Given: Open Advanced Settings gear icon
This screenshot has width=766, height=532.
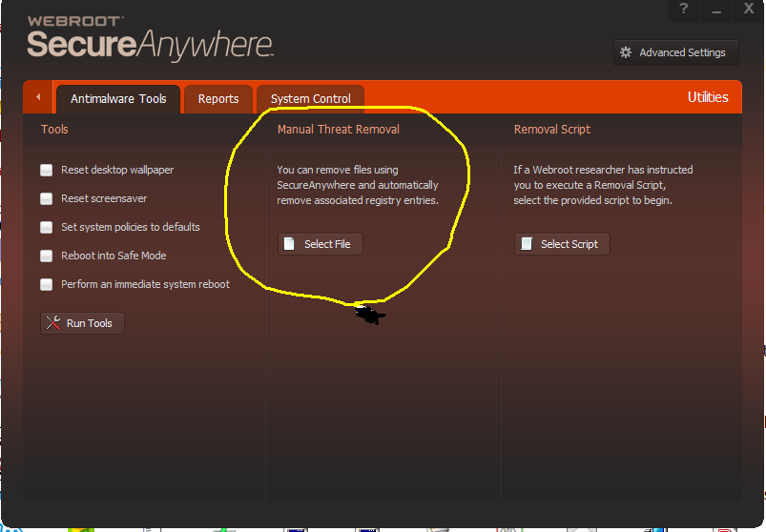Looking at the screenshot, I should (x=626, y=52).
